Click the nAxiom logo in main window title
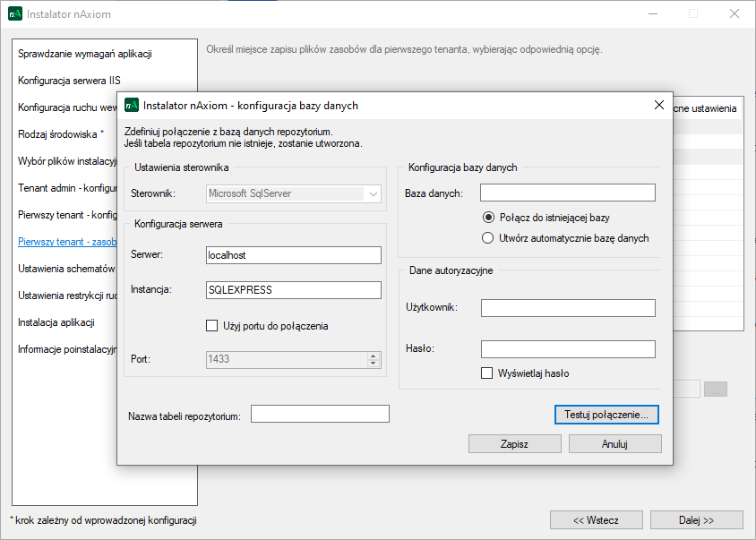Viewport: 756px width, 540px height. 15,13
